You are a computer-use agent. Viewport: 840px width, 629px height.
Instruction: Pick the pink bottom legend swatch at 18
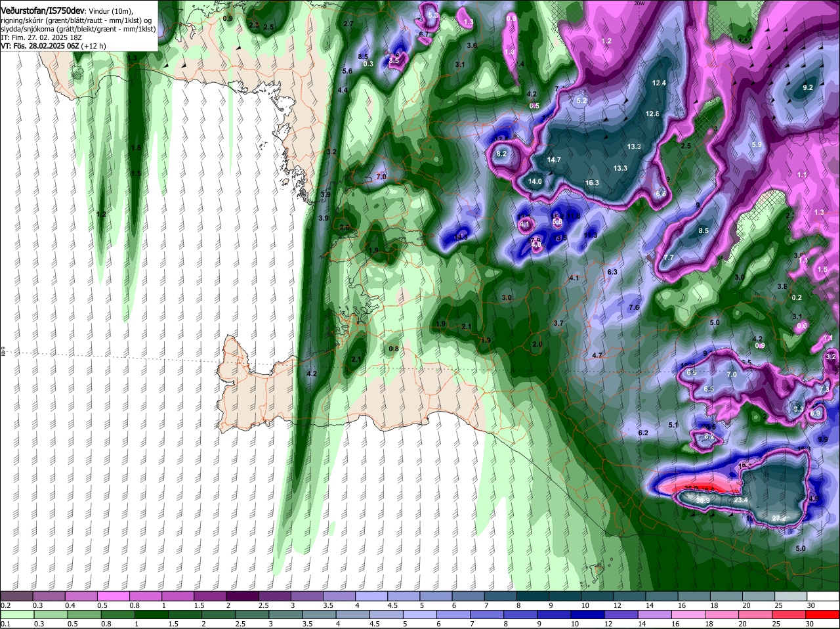point(722,615)
